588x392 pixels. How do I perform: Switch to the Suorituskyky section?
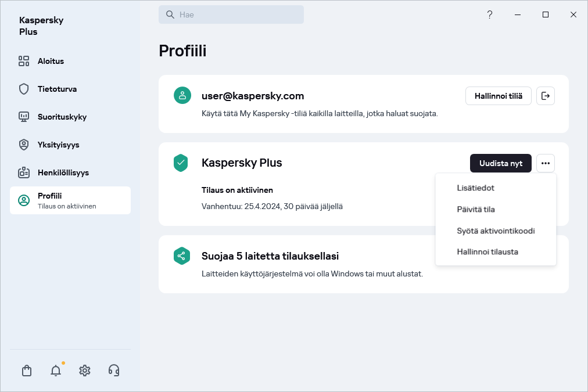pos(62,117)
